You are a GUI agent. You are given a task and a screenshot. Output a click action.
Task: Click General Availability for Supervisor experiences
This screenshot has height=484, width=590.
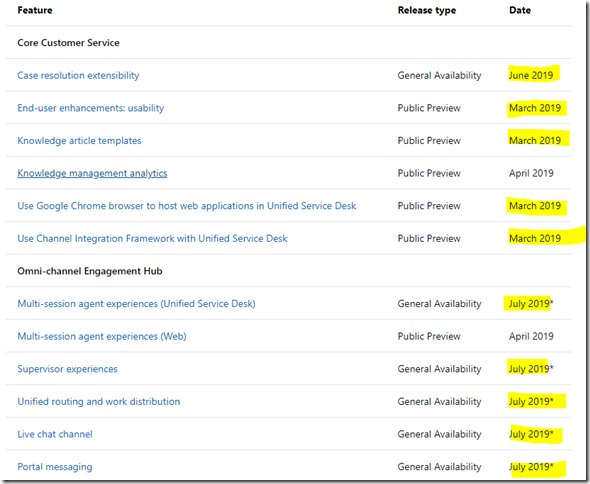(439, 369)
